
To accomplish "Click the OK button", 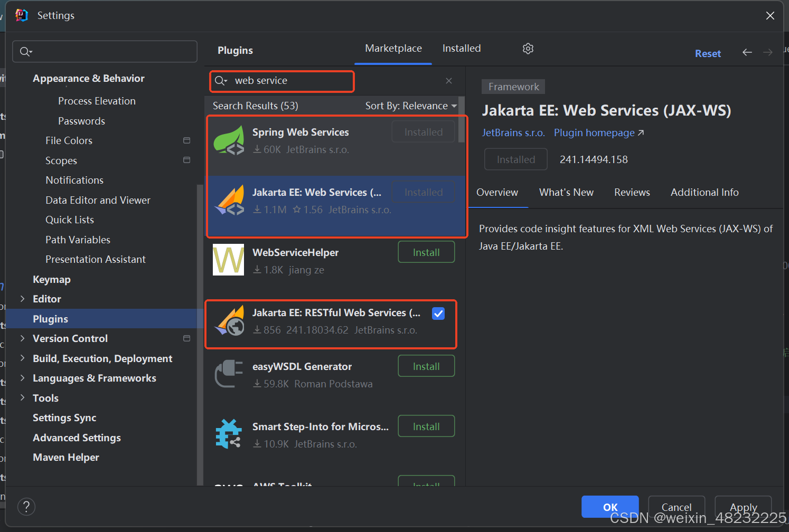I will [610, 507].
